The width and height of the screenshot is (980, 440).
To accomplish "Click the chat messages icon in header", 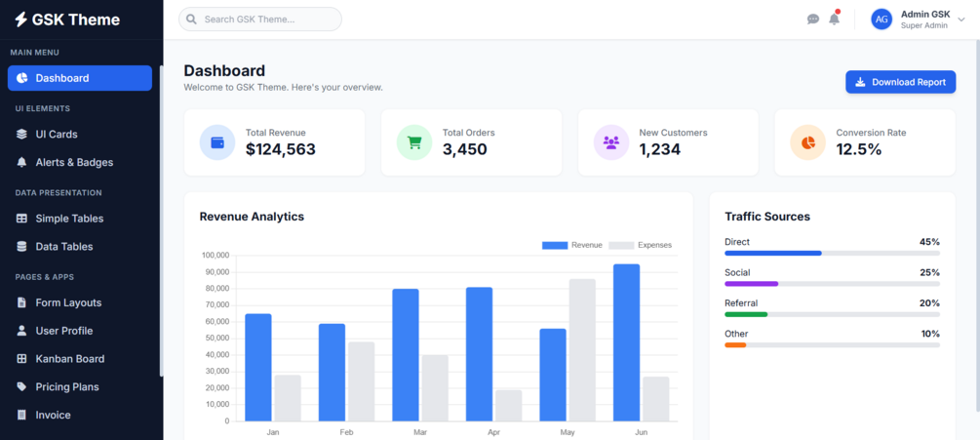I will click(x=812, y=20).
